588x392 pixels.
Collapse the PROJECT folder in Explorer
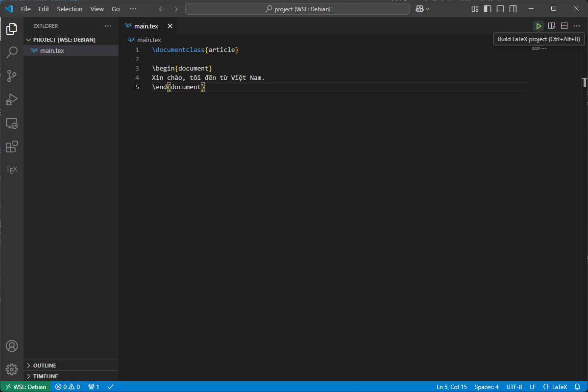point(29,39)
